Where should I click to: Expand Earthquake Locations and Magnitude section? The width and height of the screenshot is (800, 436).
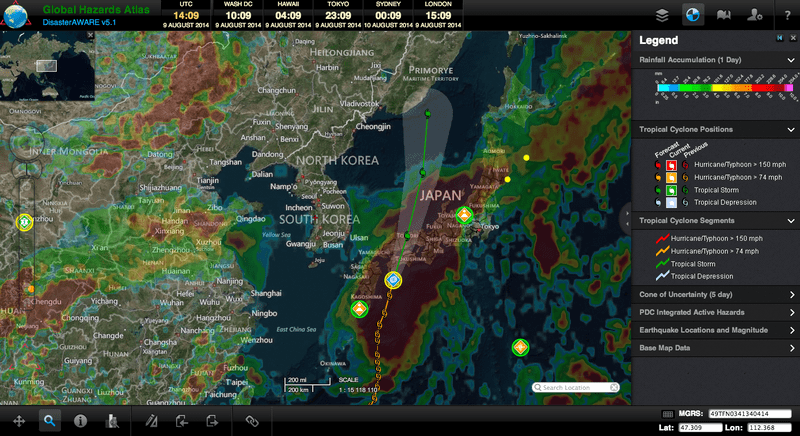[x=791, y=329]
